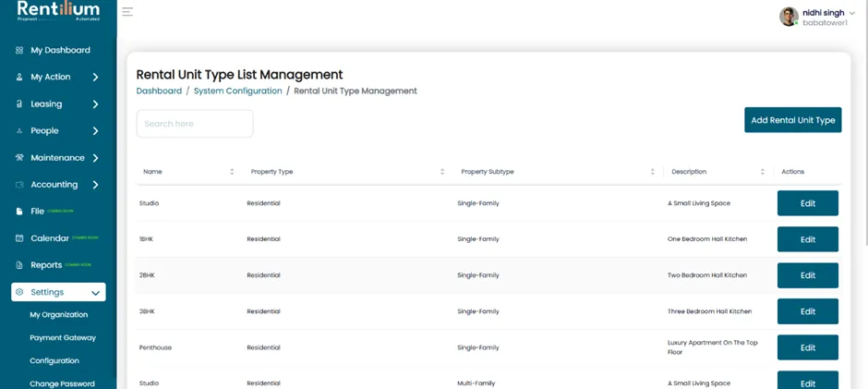Collapse the Settings submenu chevron

click(x=96, y=293)
